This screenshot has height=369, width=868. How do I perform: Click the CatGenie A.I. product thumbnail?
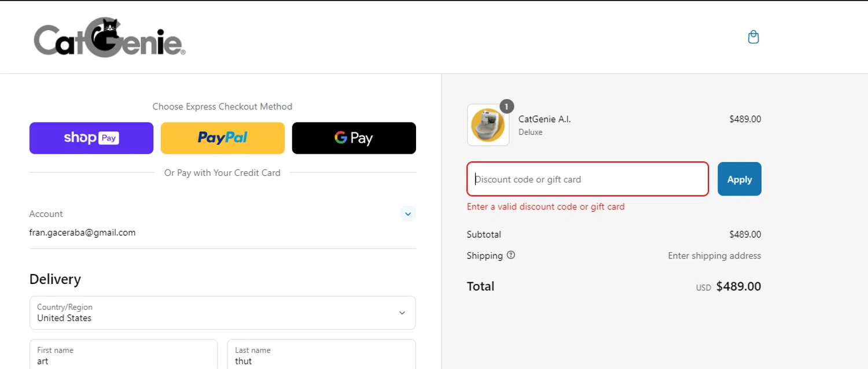tap(488, 125)
